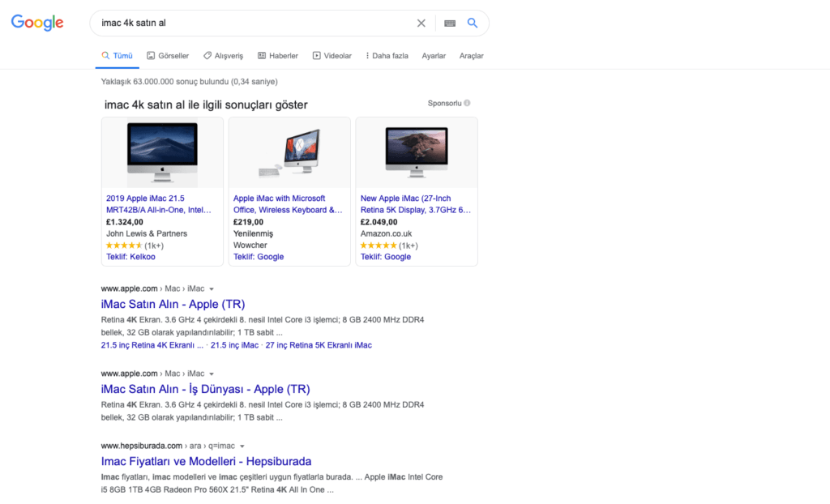The width and height of the screenshot is (830, 504).
Task: Open iMac Satın Alın - Apple (TR) result
Action: tap(173, 304)
